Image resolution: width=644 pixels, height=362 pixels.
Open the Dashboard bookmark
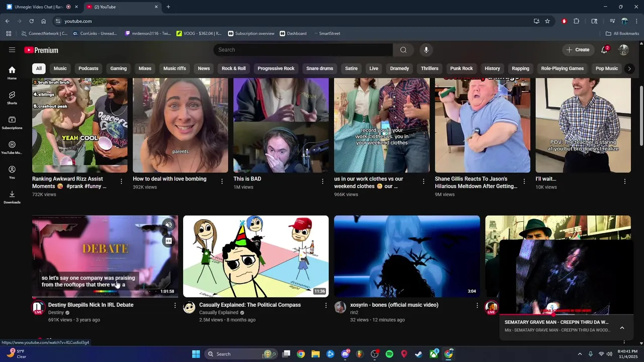click(x=293, y=34)
